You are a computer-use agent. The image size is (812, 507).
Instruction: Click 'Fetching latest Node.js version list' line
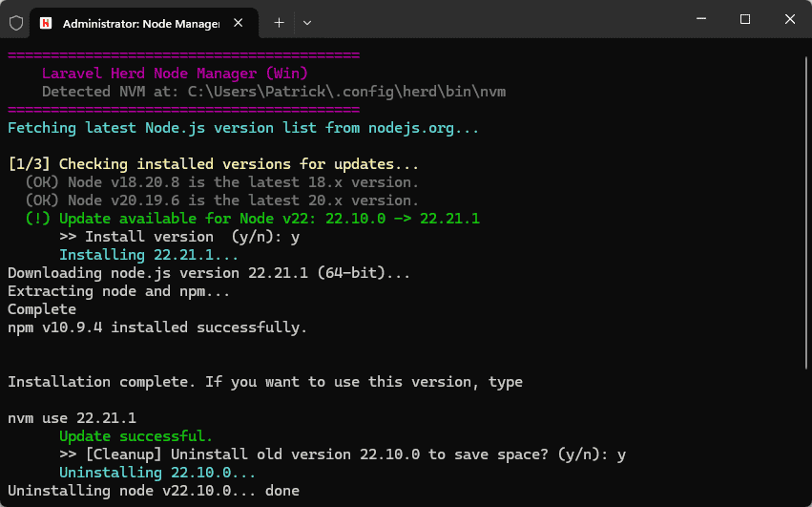(243, 128)
